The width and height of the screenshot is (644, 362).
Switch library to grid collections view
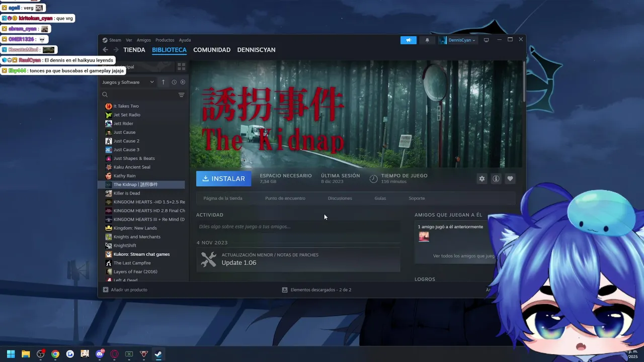click(x=181, y=66)
